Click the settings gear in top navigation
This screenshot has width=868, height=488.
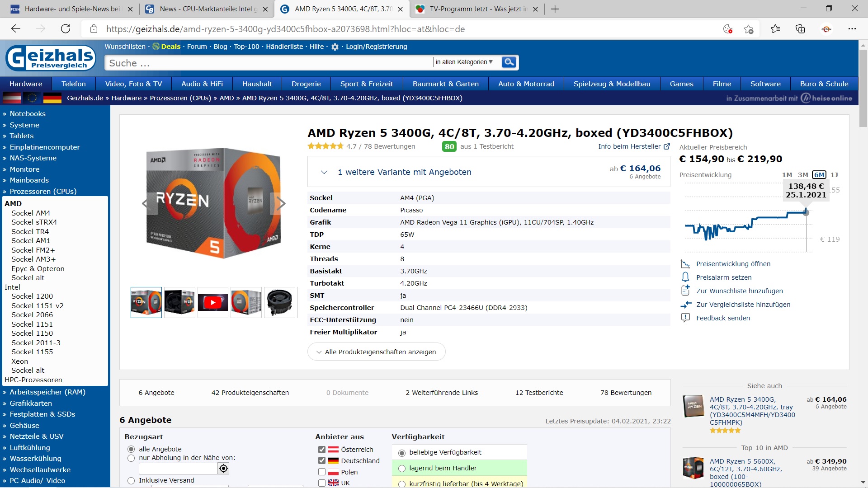pos(335,47)
